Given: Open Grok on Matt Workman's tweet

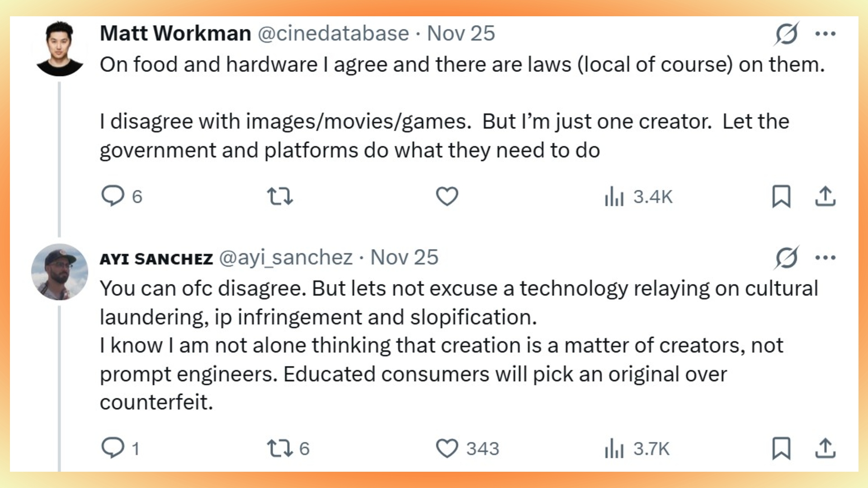Looking at the screenshot, I should (787, 33).
